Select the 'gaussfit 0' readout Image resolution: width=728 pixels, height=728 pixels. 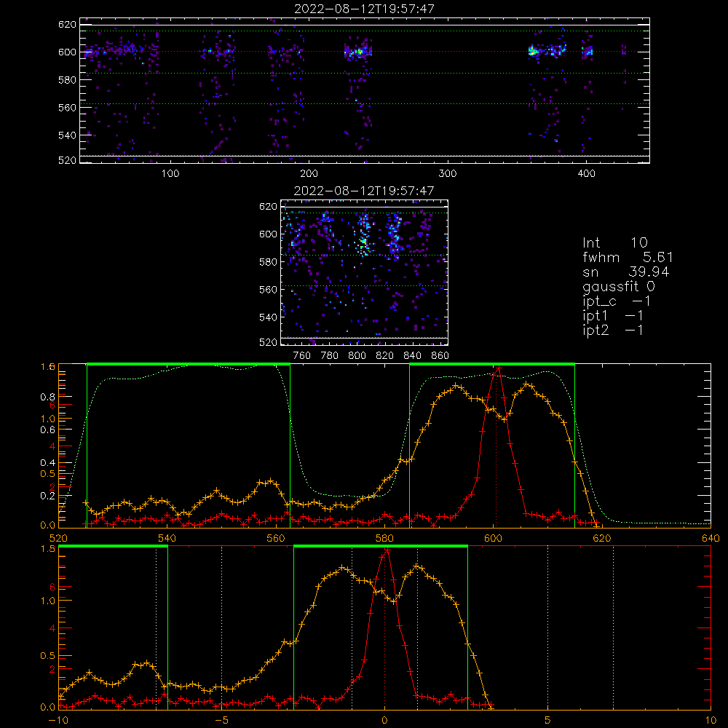coord(619,286)
